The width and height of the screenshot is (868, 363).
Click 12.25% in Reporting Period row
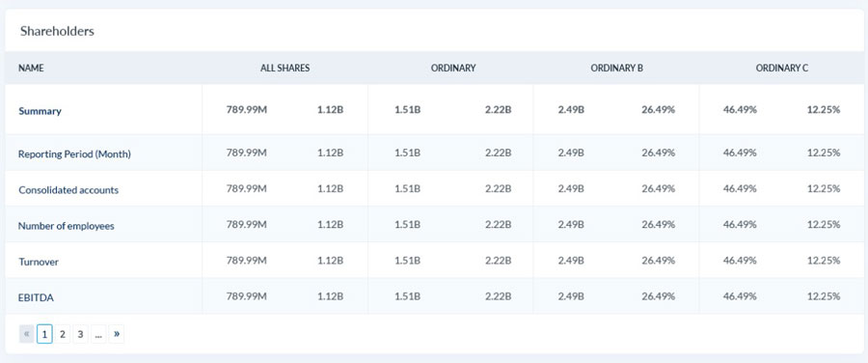pos(824,153)
